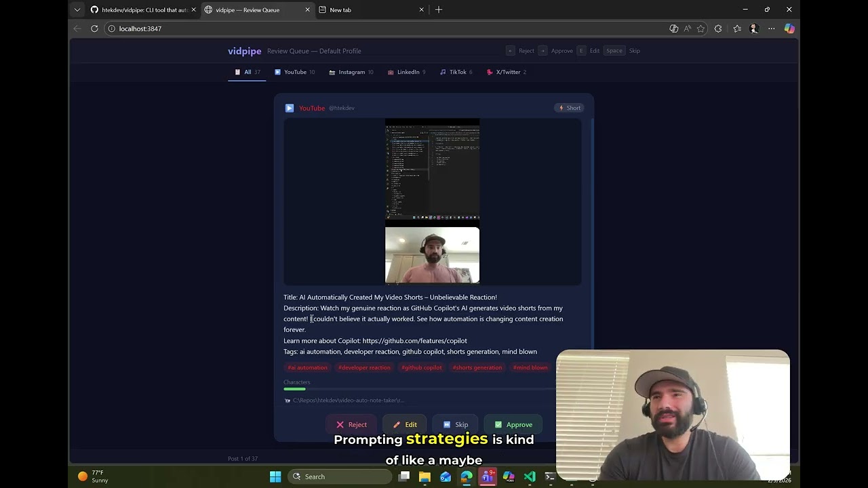Open the weather widget showing 77°F Sunny
The height and width of the screenshot is (488, 868).
[x=94, y=476]
